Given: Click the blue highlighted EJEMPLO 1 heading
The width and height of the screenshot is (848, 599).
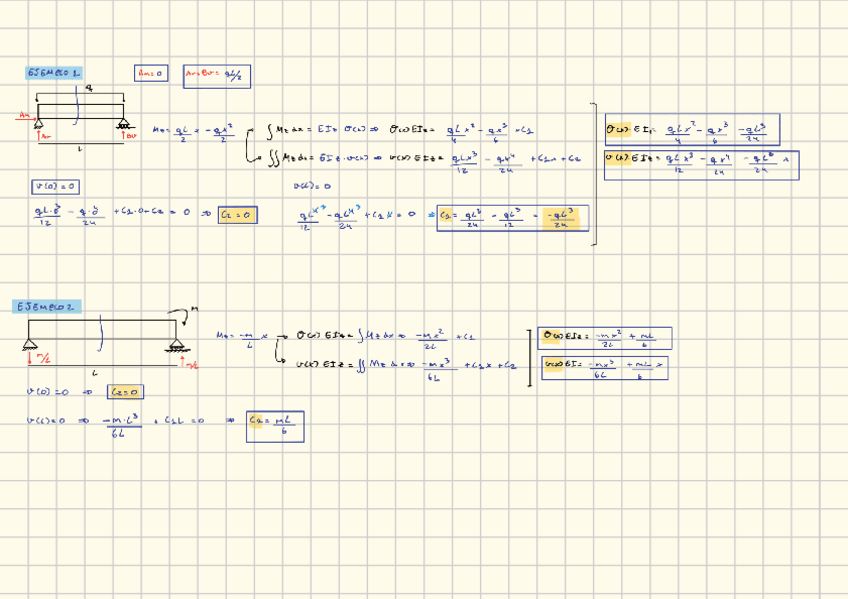Looking at the screenshot, I should tap(54, 73).
